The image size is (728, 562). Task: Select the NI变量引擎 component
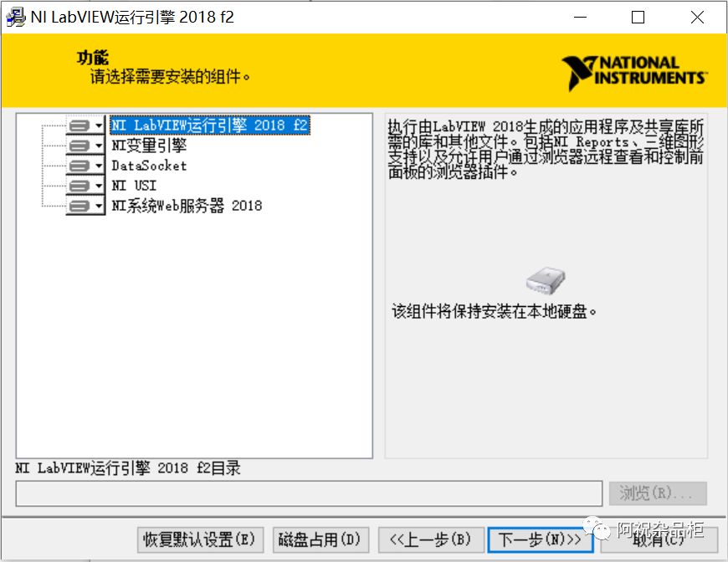click(149, 146)
